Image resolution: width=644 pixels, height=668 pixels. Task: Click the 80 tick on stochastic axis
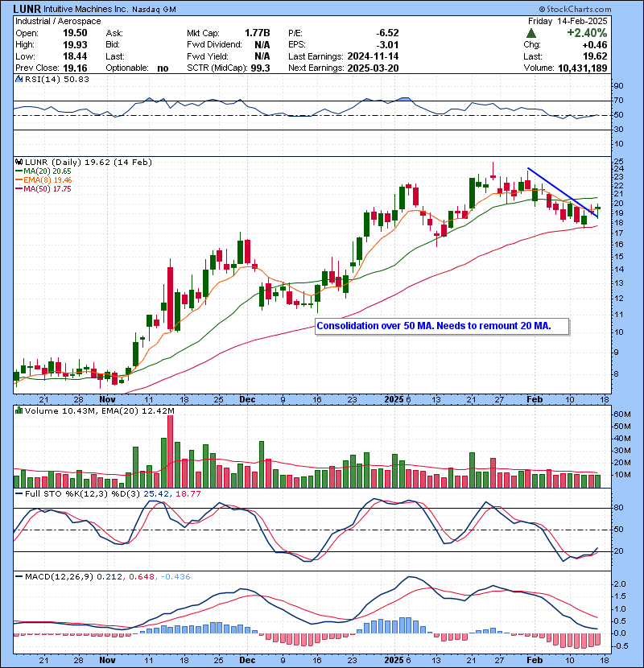[618, 507]
